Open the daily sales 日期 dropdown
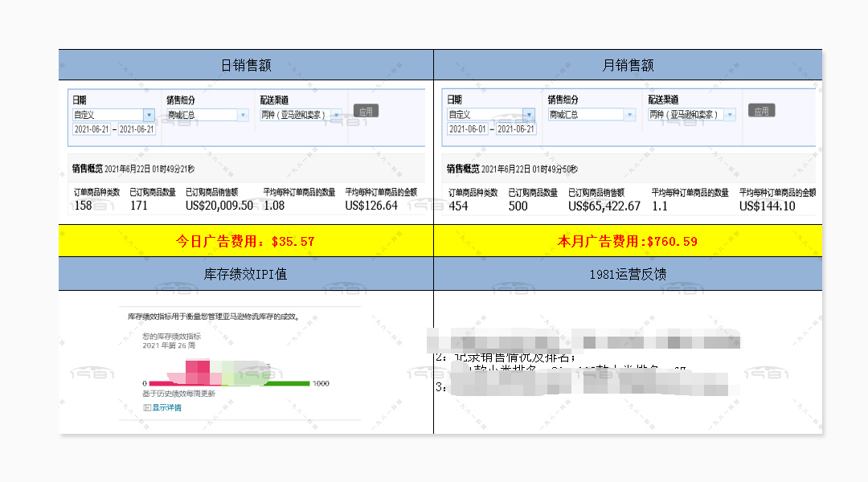The height and width of the screenshot is (482, 868). point(113,115)
